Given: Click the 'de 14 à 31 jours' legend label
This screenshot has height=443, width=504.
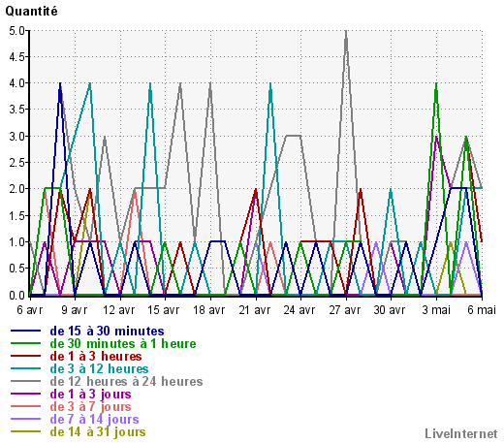Looking at the screenshot, I should point(98,431).
